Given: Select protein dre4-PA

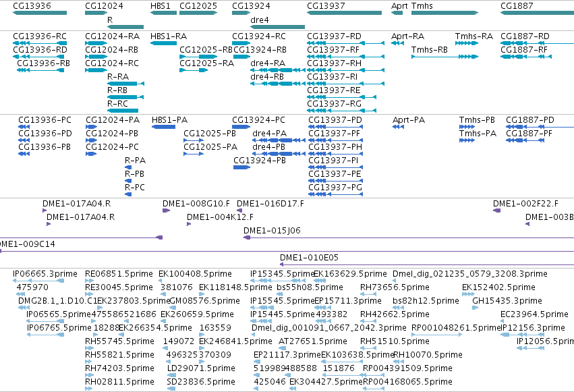Looking at the screenshot, I should pyautogui.click(x=269, y=134).
